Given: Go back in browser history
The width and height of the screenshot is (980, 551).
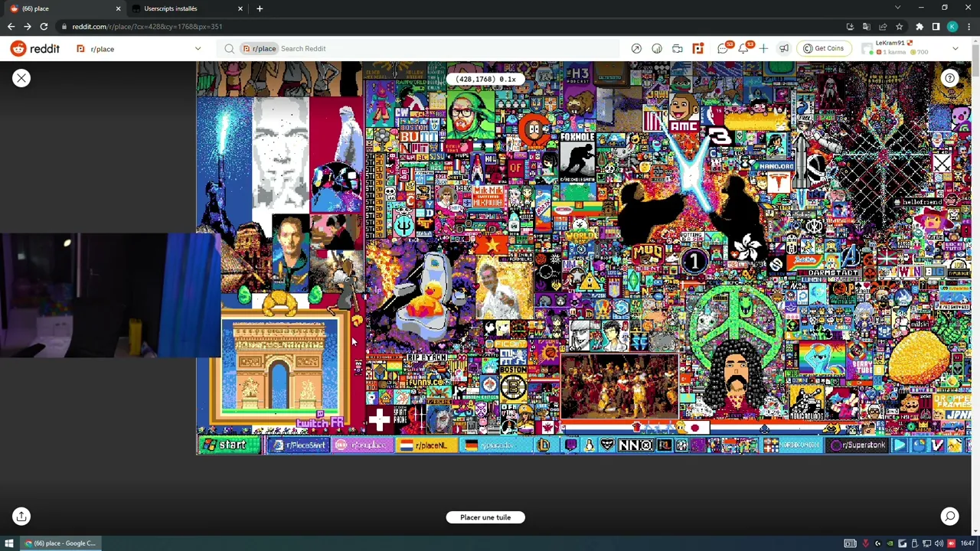Looking at the screenshot, I should (x=11, y=27).
